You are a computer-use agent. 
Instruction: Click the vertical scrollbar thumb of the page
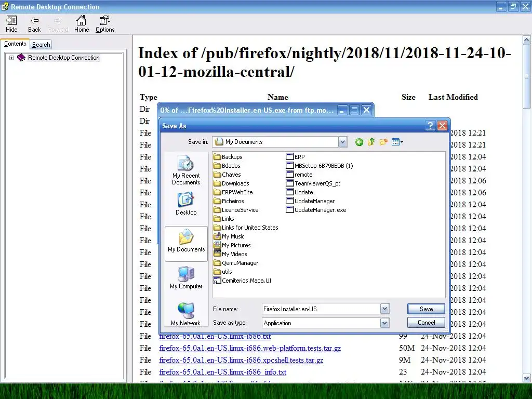click(526, 77)
